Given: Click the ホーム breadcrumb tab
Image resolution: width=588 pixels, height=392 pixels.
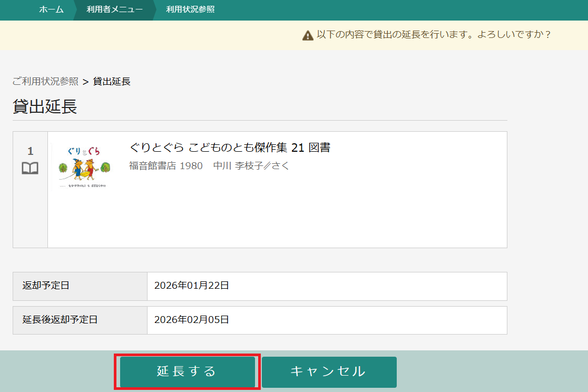Looking at the screenshot, I should tap(51, 9).
